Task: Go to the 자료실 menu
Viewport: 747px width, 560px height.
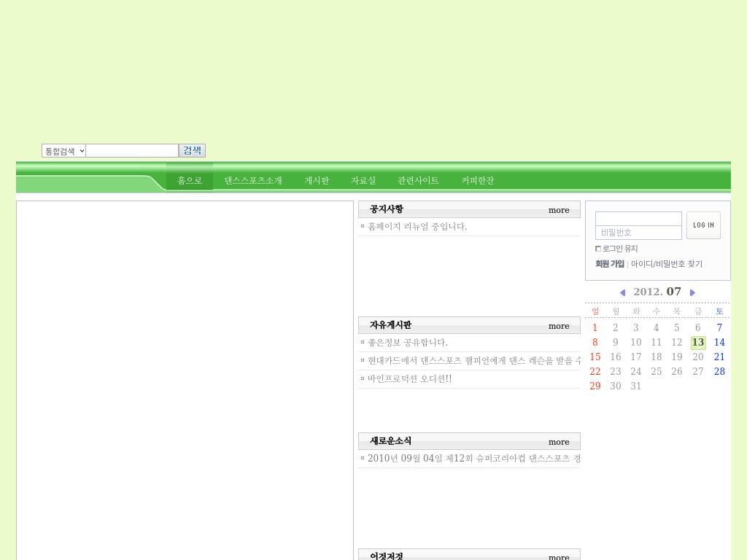Action: [x=363, y=180]
